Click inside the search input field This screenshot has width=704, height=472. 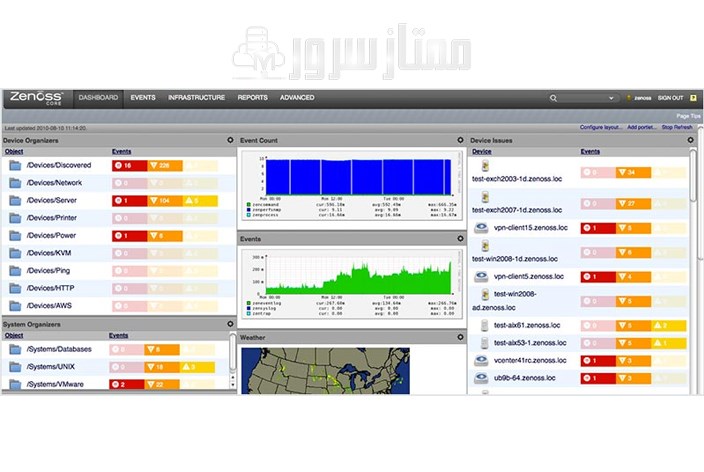pos(583,98)
